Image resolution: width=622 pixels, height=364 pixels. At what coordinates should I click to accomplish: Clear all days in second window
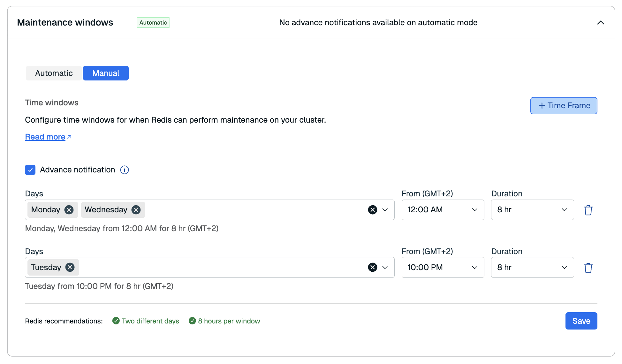(x=372, y=267)
